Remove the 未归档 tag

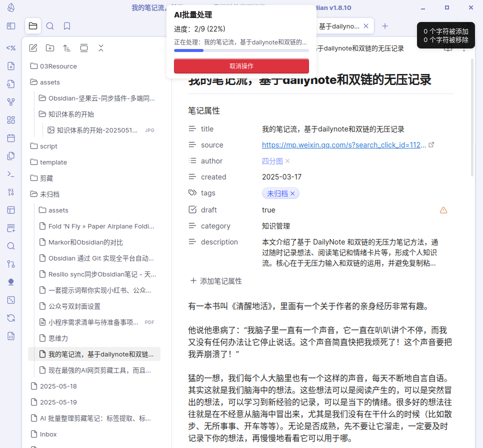click(293, 193)
